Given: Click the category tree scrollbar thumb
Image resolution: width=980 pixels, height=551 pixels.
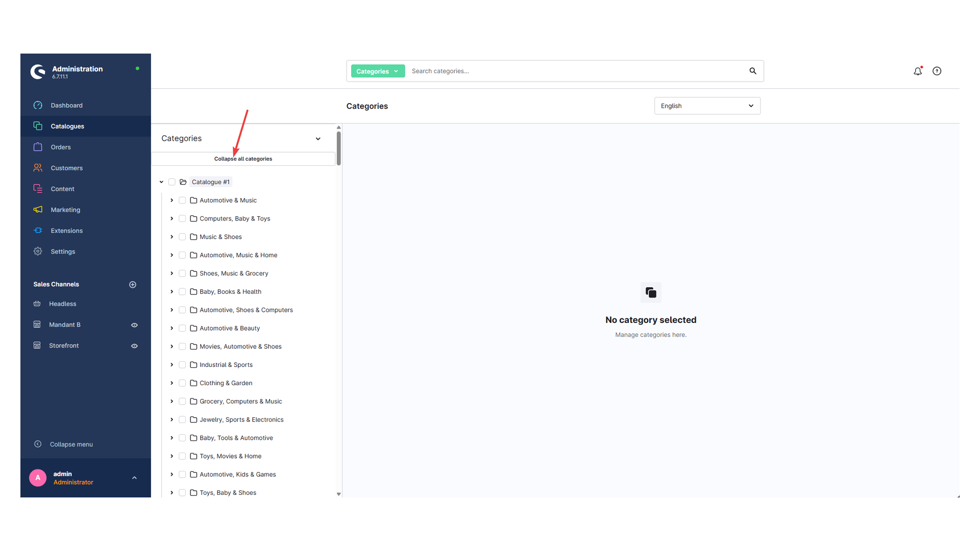Looking at the screenshot, I should [338, 148].
